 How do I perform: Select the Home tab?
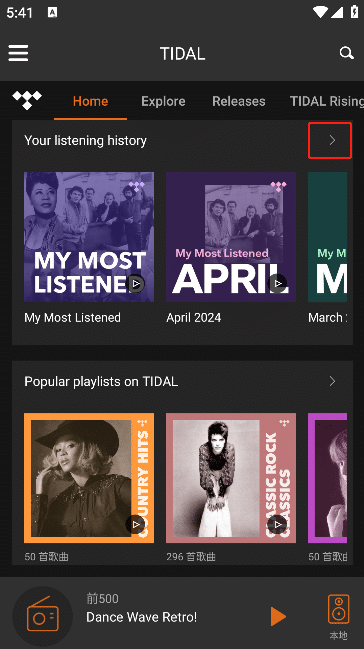pos(90,101)
